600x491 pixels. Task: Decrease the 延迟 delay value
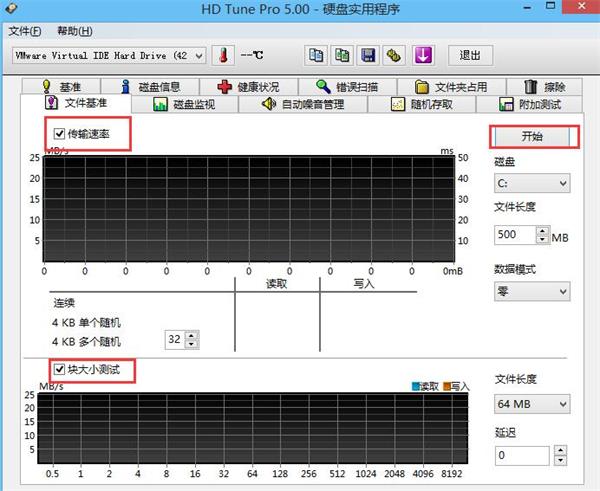click(x=561, y=460)
